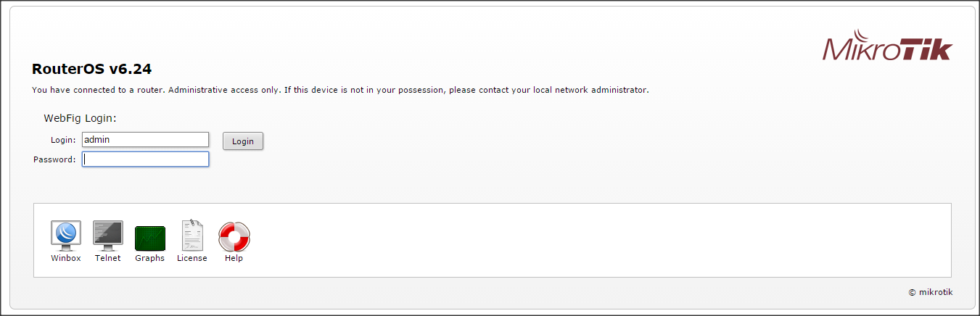
Task: Click the Telnet terminal icon
Action: point(107,235)
